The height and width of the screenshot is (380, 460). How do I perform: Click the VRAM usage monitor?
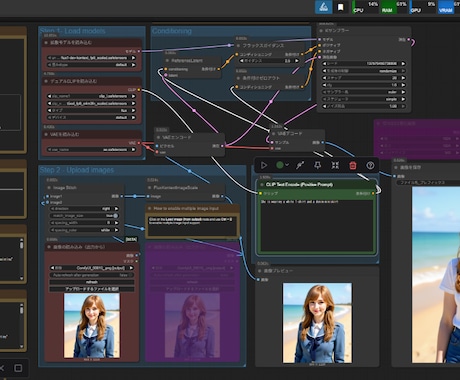449,7
